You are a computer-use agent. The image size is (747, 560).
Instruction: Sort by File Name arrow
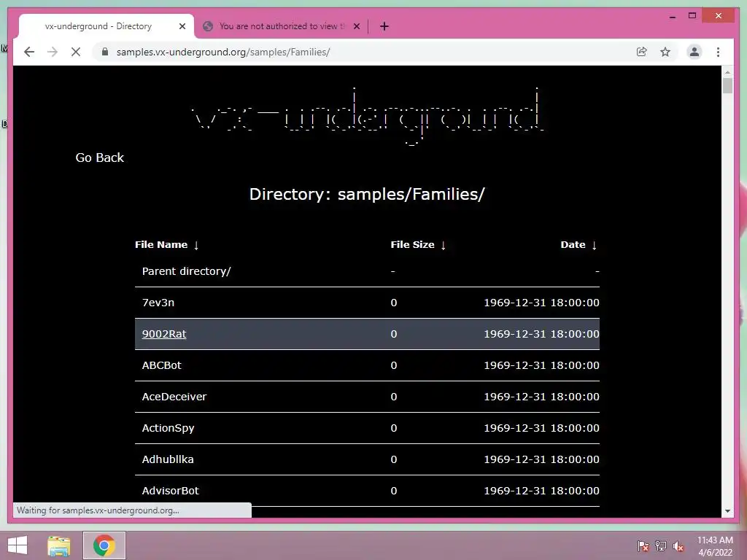pos(196,245)
